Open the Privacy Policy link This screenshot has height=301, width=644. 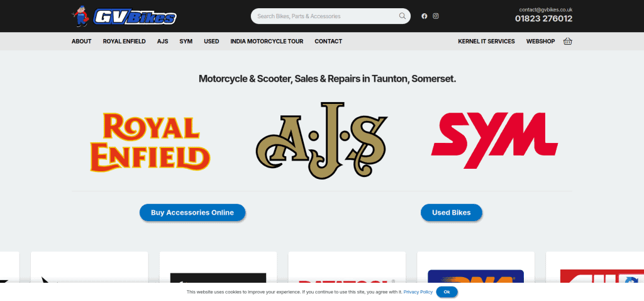pyautogui.click(x=418, y=292)
